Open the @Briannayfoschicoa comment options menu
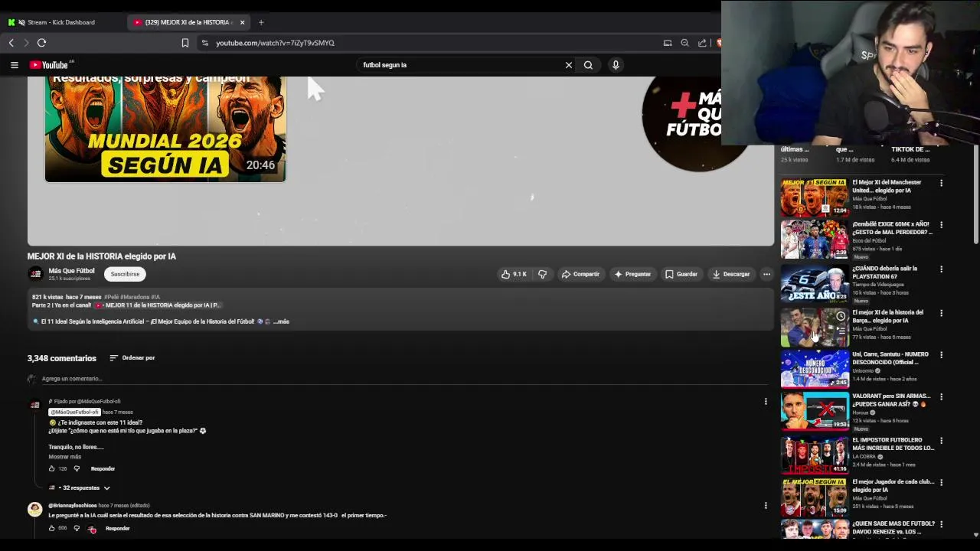The width and height of the screenshot is (980, 551). click(766, 506)
